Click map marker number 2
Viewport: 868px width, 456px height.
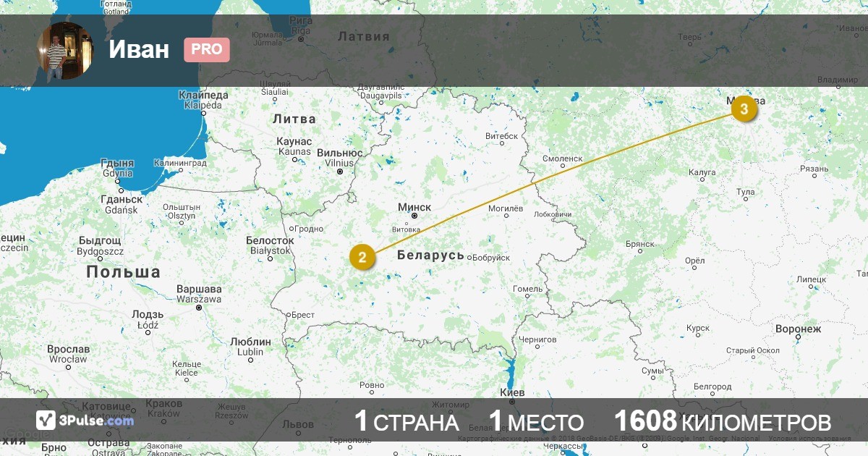point(362,257)
